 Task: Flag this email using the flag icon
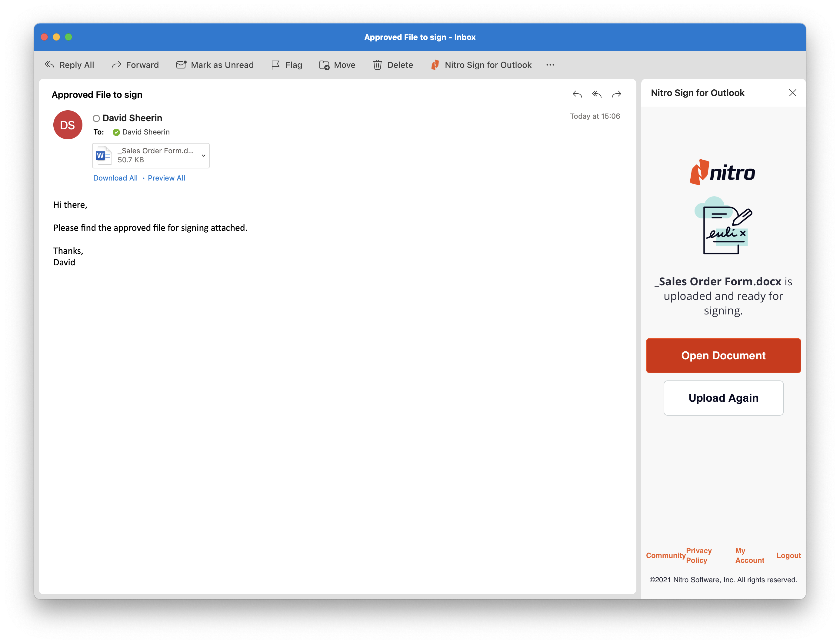[275, 65]
